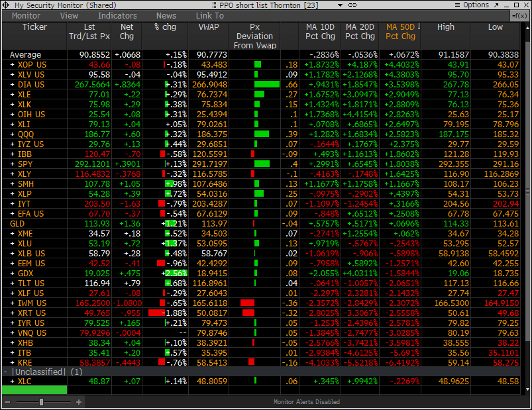Select the GLD ticker

17,224
